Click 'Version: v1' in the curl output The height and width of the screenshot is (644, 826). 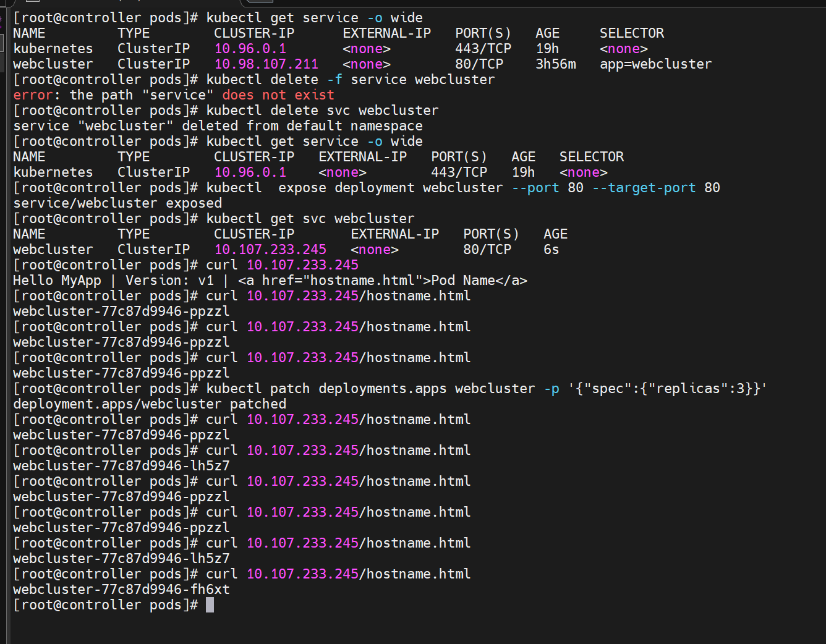tap(169, 281)
